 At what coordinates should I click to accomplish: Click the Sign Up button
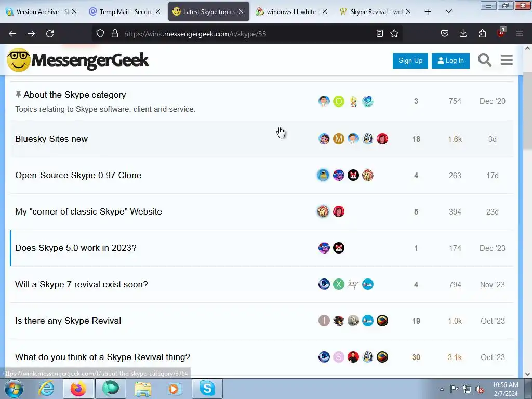[410, 61]
